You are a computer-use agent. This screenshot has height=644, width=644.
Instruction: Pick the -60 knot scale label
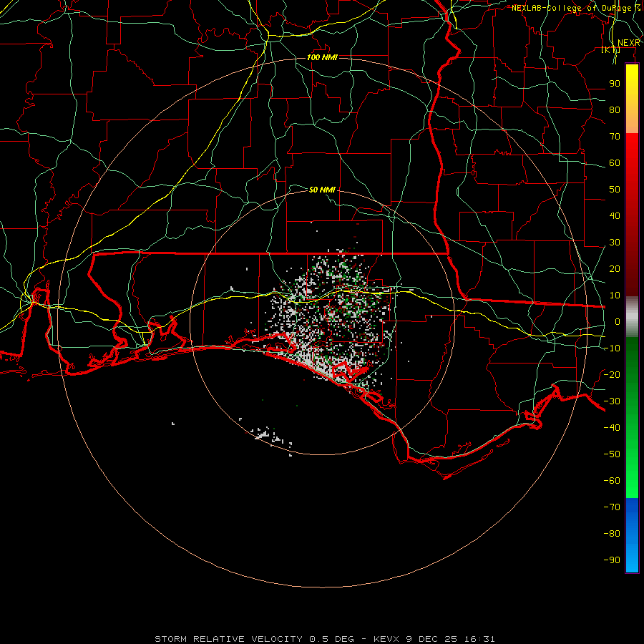tap(612, 481)
